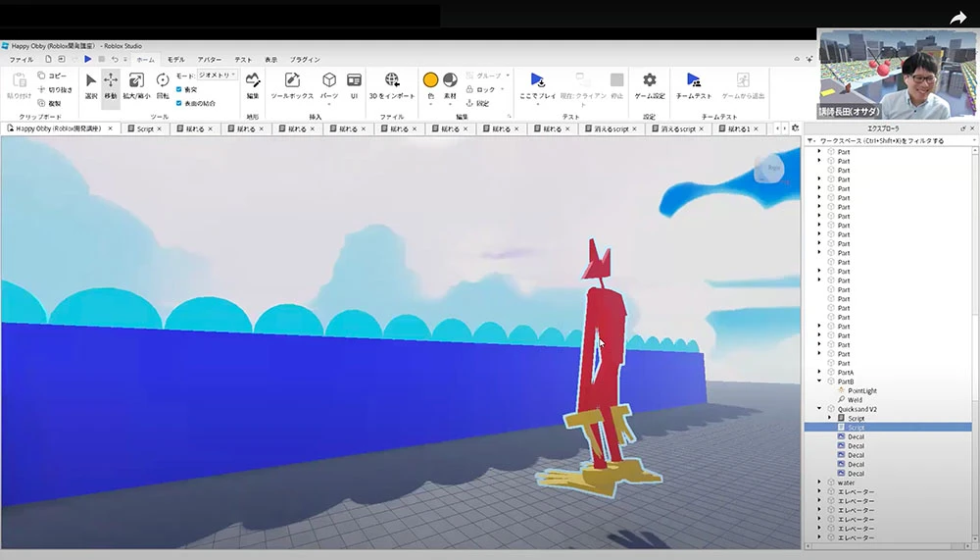Click Play Here (ここでプレイ) icon
The image size is (980, 560).
pos(537,80)
